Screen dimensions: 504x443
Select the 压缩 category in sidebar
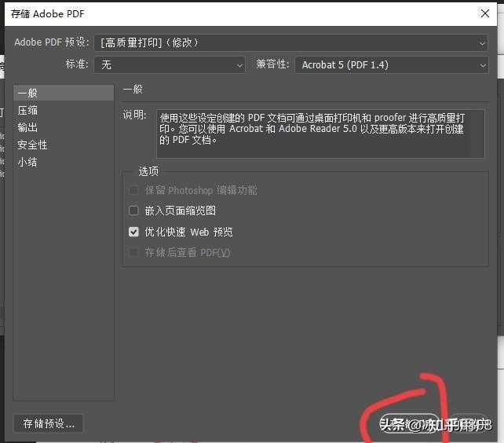click(x=64, y=110)
